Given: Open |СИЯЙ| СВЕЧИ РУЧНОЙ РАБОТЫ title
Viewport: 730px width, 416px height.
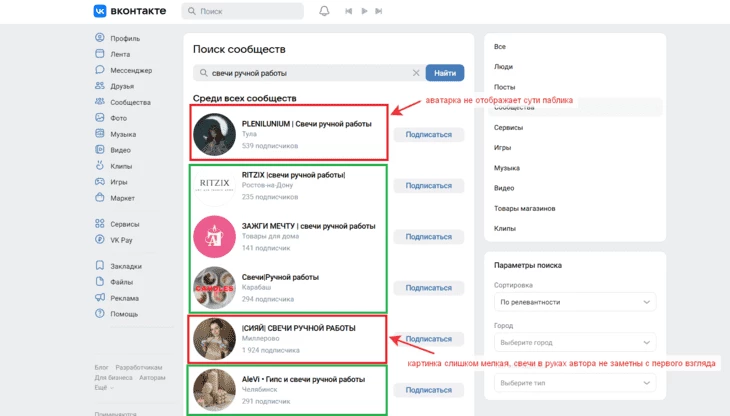Looking at the screenshot, I should tap(298, 328).
